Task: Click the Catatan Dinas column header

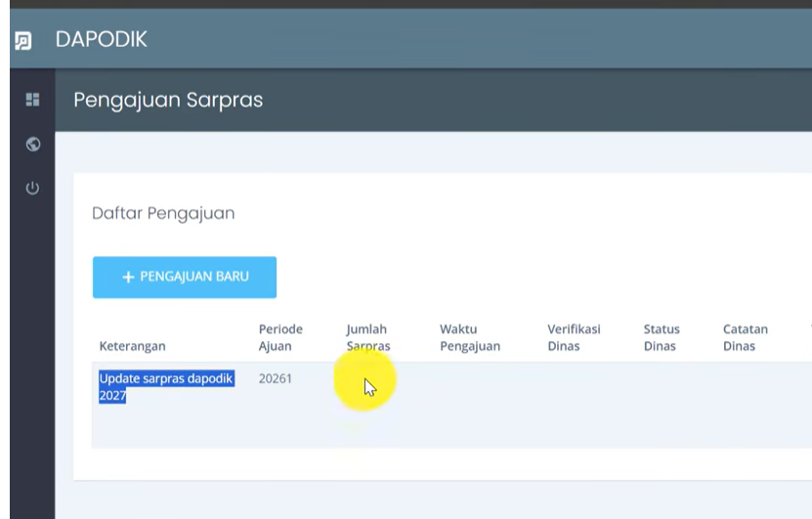Action: tap(746, 338)
